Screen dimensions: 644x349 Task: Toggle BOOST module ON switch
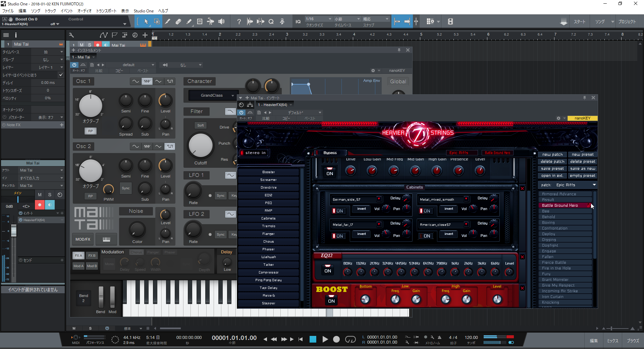coord(331,299)
